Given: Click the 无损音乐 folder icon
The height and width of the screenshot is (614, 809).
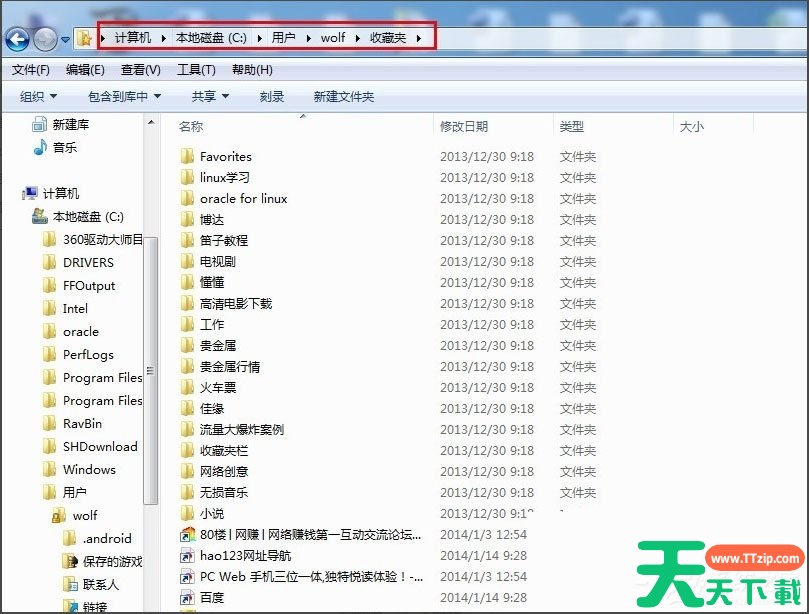Looking at the screenshot, I should point(187,492).
